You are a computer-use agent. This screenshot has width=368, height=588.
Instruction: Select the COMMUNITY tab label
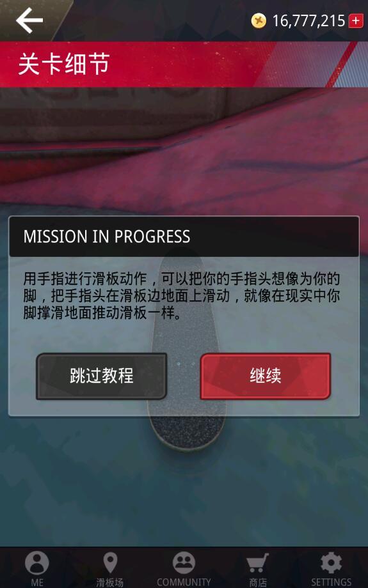point(184,582)
